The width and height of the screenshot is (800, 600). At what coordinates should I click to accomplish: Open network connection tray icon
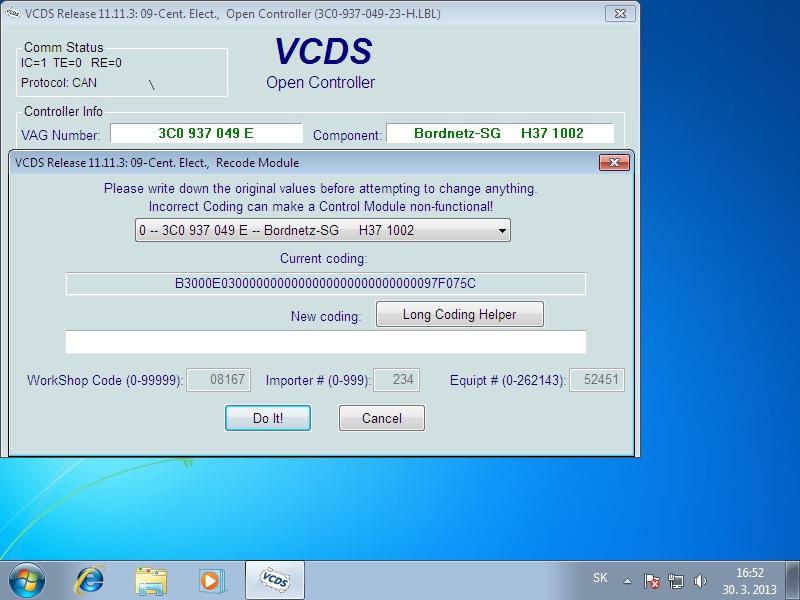[x=676, y=581]
